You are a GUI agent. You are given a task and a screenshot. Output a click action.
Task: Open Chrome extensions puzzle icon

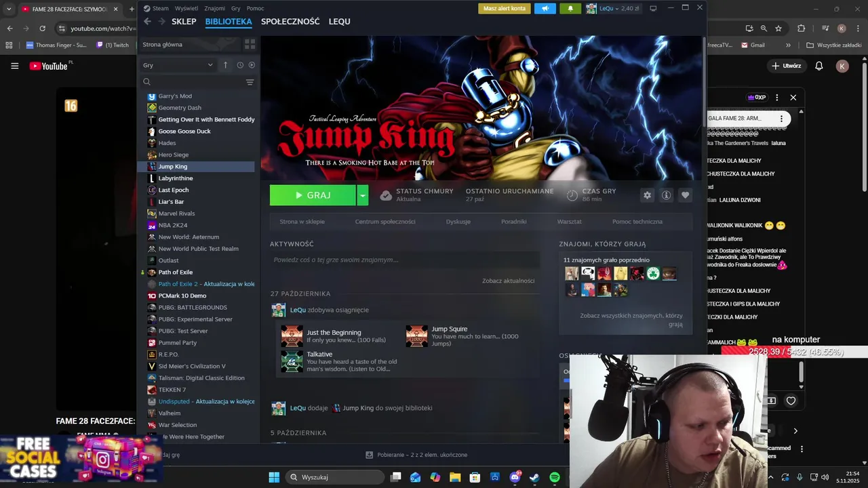[802, 28]
